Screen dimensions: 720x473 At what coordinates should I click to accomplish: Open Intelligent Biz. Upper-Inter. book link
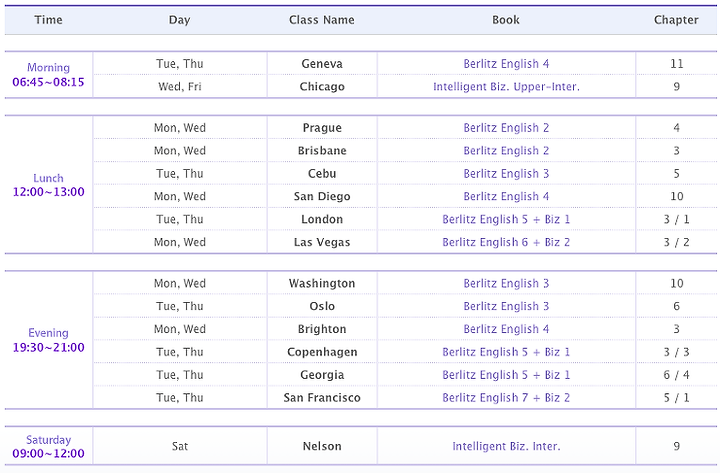(506, 87)
